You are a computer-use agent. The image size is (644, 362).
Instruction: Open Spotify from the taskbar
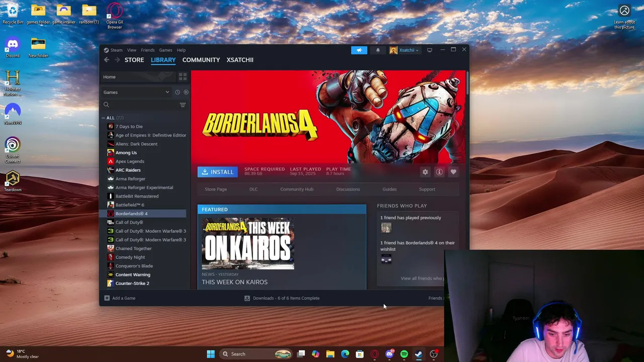(x=404, y=354)
